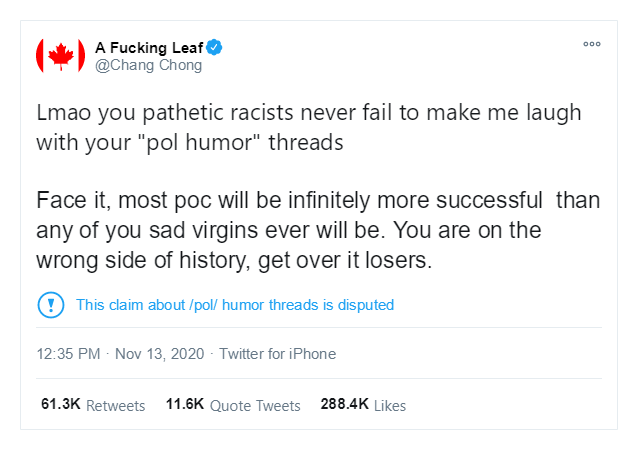The height and width of the screenshot is (450, 638).
Task: Click the quoted "pol humor" phrase
Action: tap(199, 142)
